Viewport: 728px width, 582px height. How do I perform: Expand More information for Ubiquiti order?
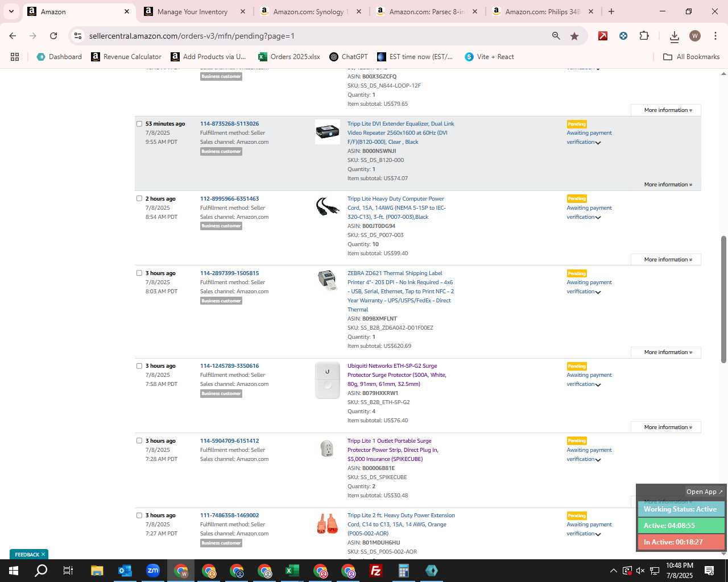(666, 427)
